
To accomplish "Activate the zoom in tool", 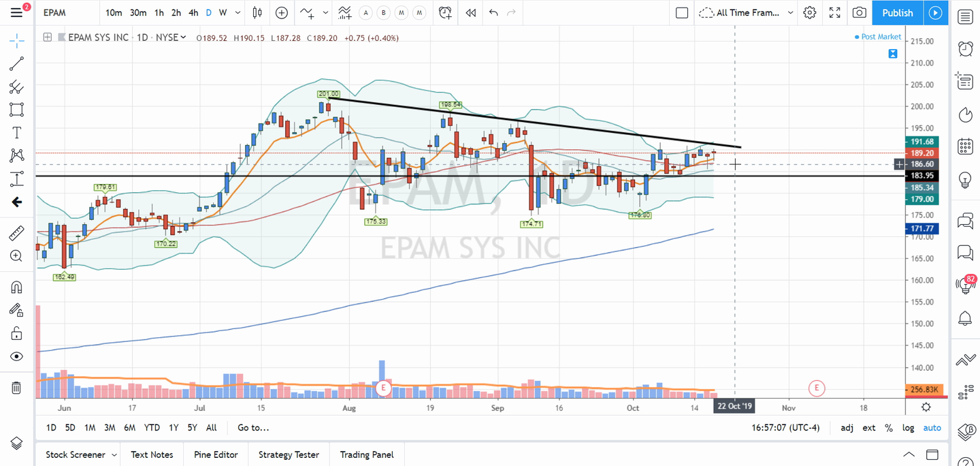I will click(17, 256).
